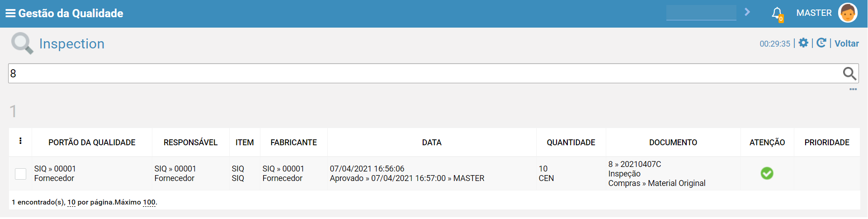This screenshot has width=868, height=219.
Task: Sort by ATENÇÃO column header
Action: pyautogui.click(x=767, y=143)
